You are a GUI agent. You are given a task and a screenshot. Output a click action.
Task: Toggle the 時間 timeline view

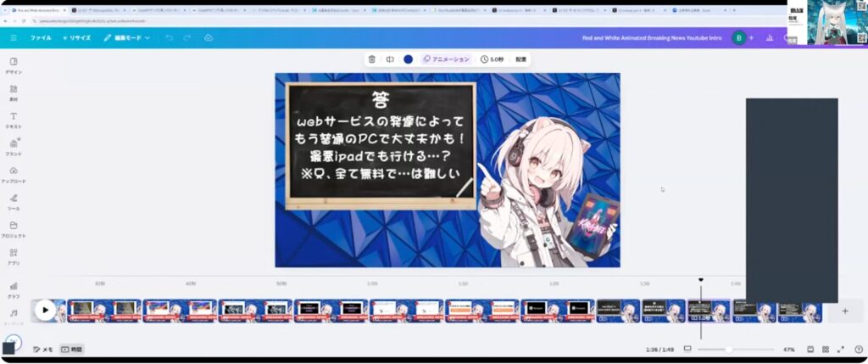coord(72,350)
